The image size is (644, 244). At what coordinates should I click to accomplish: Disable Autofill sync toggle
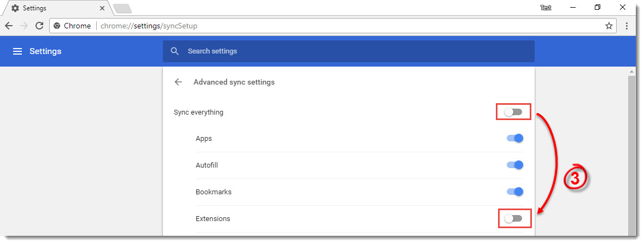click(x=515, y=165)
